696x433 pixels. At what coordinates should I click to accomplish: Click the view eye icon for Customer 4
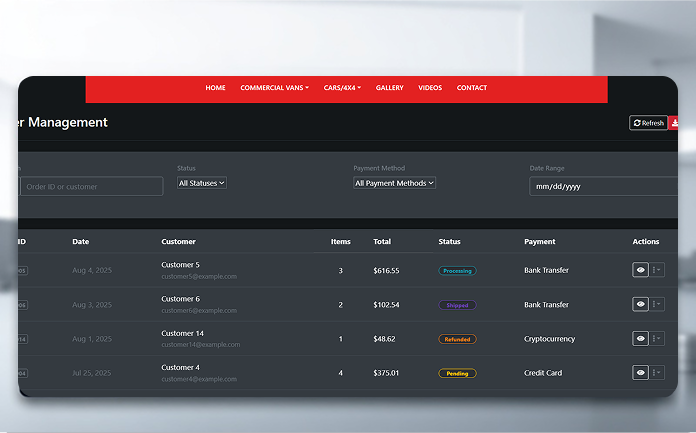point(640,373)
